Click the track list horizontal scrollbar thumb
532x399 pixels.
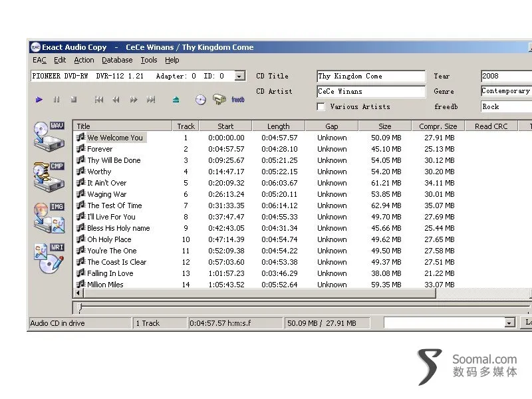tap(259, 293)
